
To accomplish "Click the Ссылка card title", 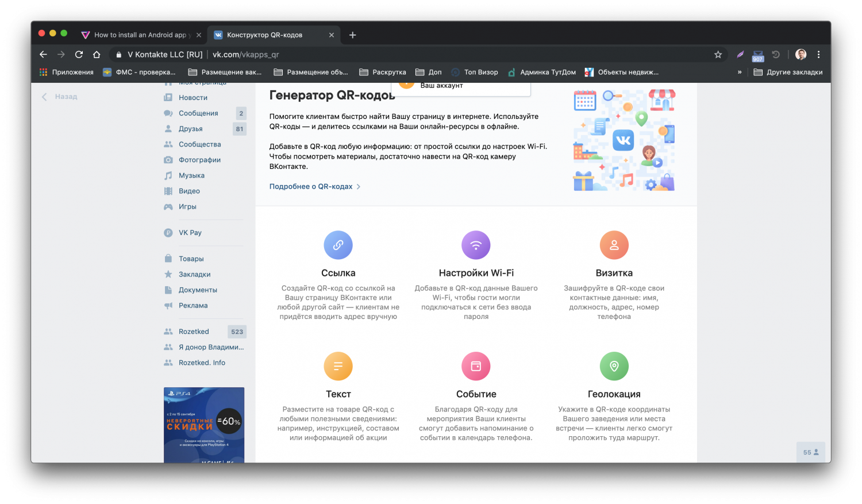I will [338, 273].
